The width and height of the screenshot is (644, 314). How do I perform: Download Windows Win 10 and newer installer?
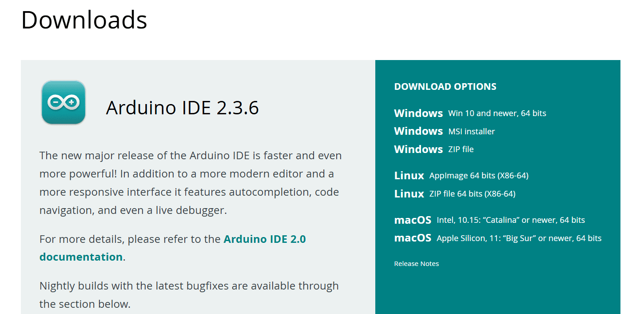pyautogui.click(x=469, y=113)
